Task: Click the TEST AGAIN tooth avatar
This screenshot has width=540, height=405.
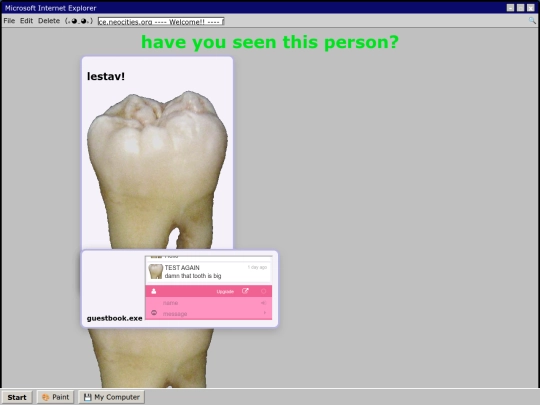Action: pos(155,271)
